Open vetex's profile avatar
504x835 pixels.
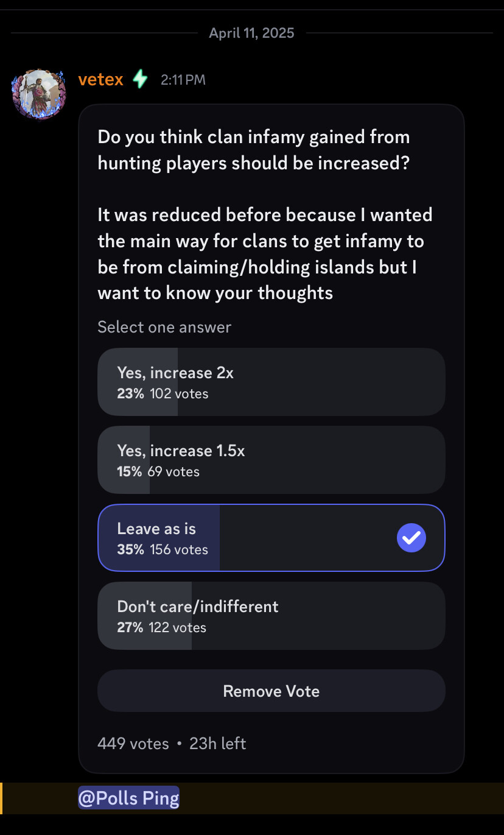pyautogui.click(x=39, y=94)
